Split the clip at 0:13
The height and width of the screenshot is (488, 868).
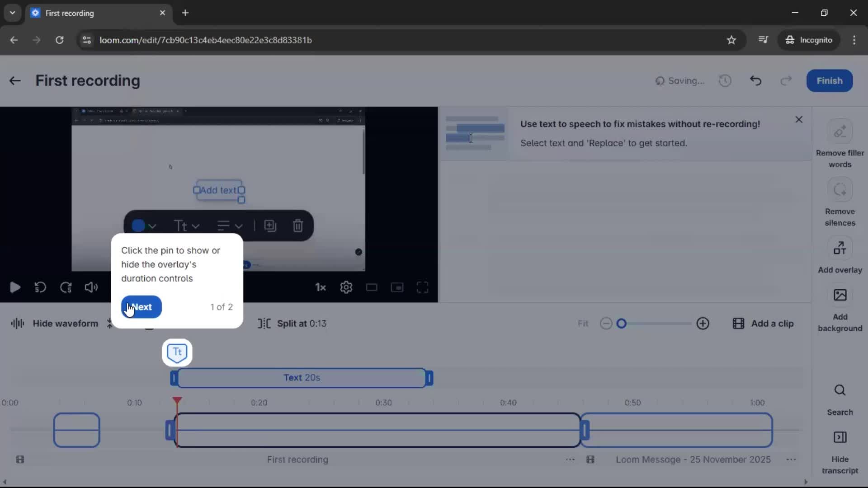(x=292, y=324)
